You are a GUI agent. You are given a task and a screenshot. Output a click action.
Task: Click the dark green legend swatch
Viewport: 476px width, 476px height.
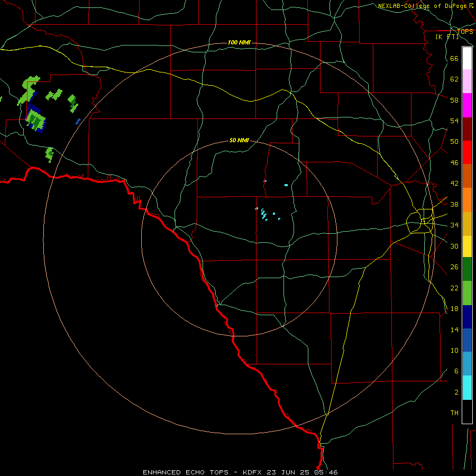pos(467,269)
